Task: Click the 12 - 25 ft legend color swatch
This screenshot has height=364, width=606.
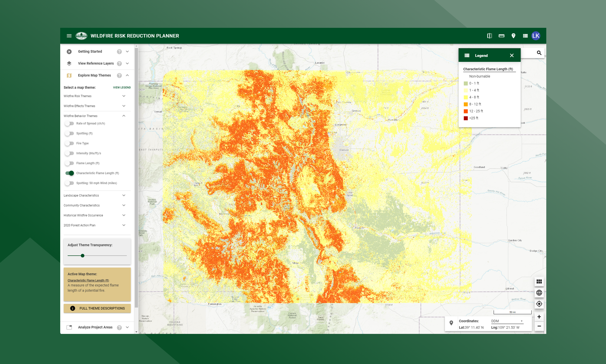Action: click(x=466, y=111)
